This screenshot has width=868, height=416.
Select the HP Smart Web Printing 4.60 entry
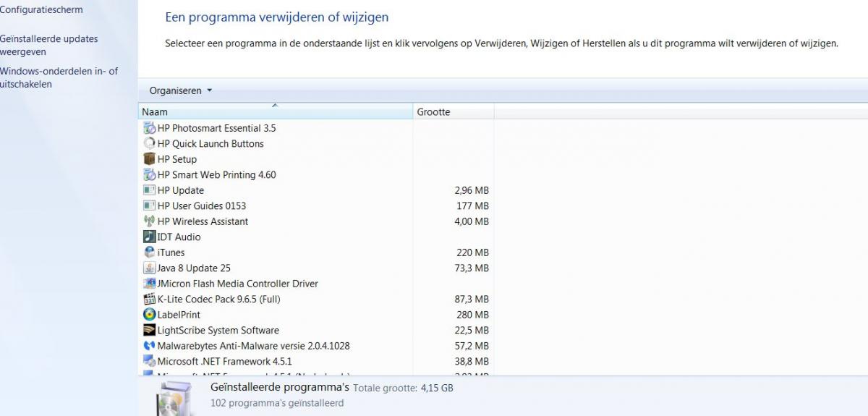217,174
